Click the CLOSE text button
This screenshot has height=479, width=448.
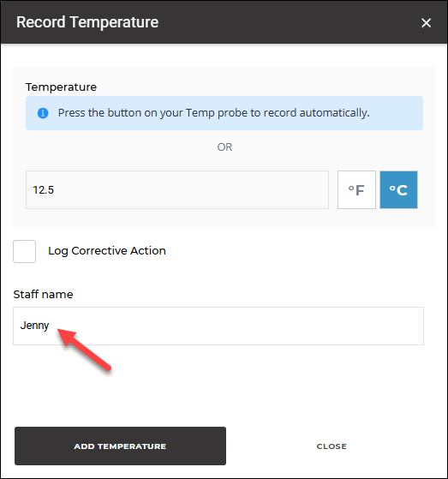point(332,446)
